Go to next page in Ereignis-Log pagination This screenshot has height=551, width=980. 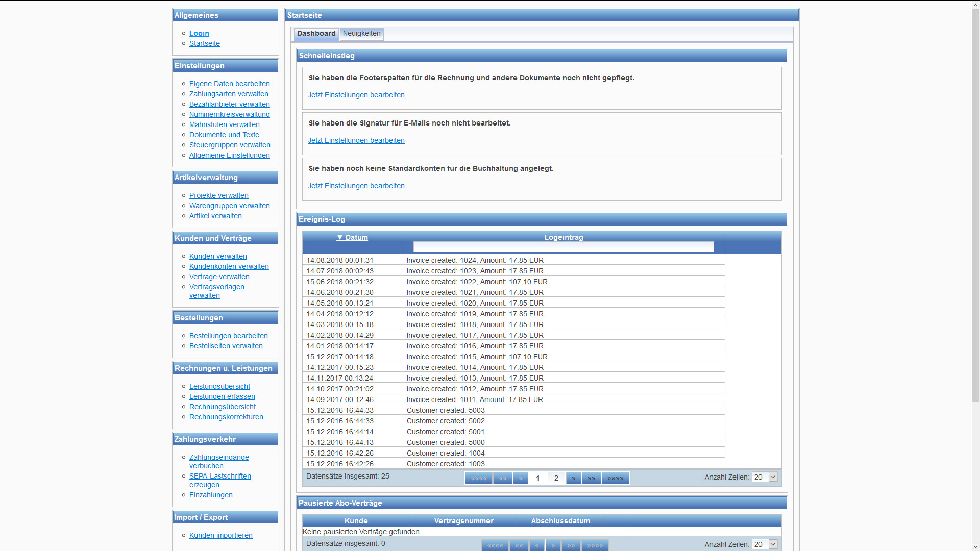[573, 478]
